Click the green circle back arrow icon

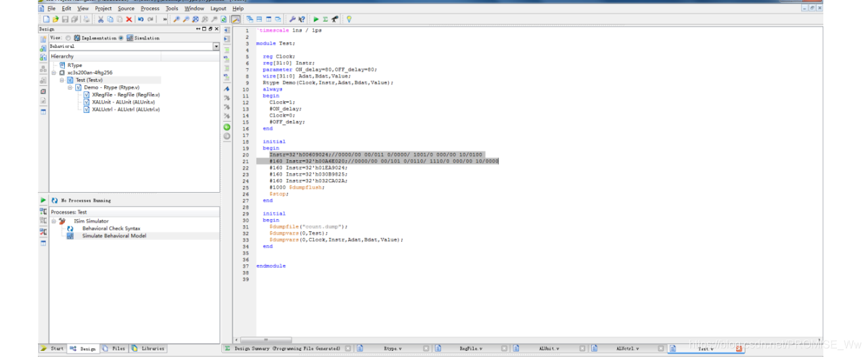(x=227, y=127)
